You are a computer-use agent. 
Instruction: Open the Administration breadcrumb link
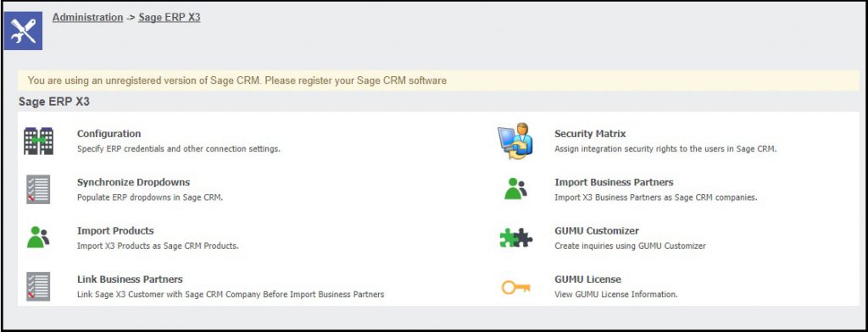click(87, 18)
